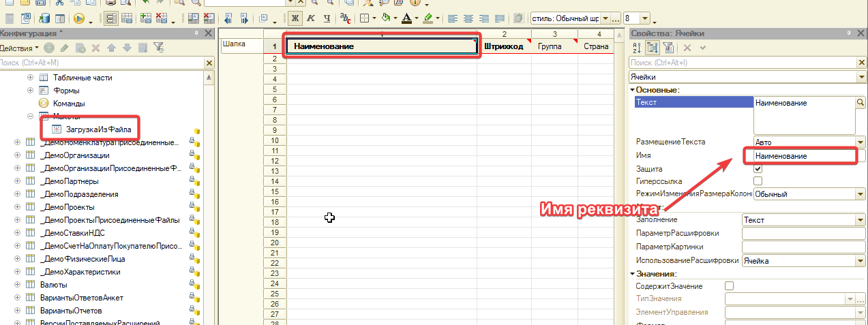The image size is (868, 325).
Task: Click the Имя property input field
Action: pyautogui.click(x=799, y=155)
